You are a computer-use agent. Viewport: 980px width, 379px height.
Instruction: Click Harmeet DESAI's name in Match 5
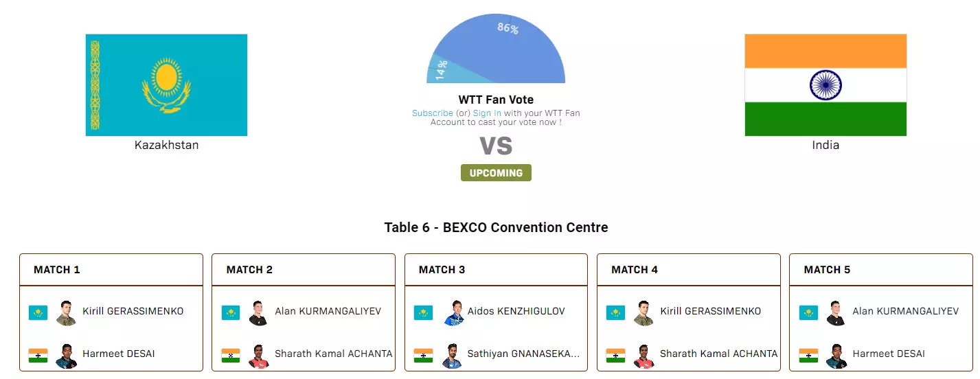[x=881, y=354]
